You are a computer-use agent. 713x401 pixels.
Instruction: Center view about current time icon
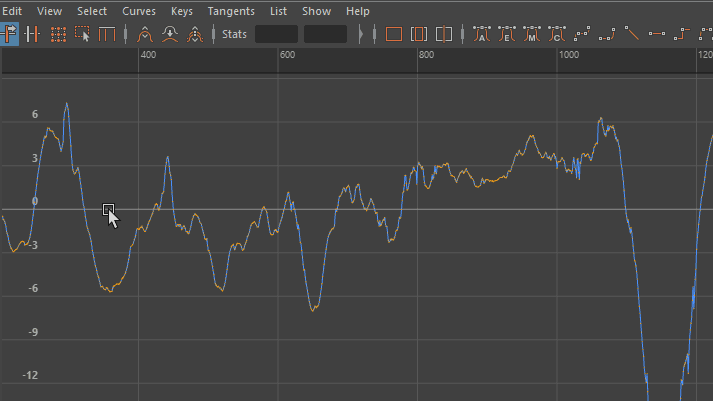[x=445, y=34]
